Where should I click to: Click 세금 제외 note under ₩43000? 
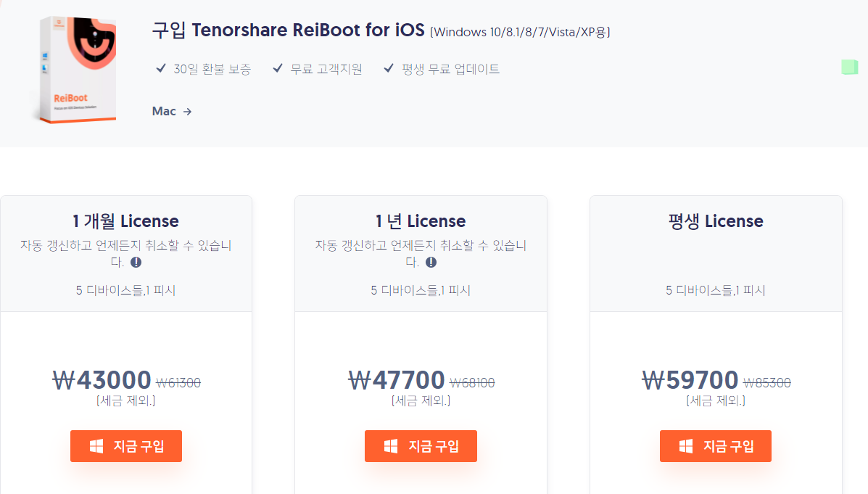(125, 400)
